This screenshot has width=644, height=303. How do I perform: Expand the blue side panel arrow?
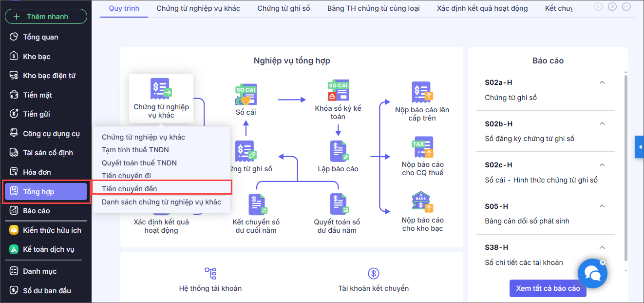[639, 147]
